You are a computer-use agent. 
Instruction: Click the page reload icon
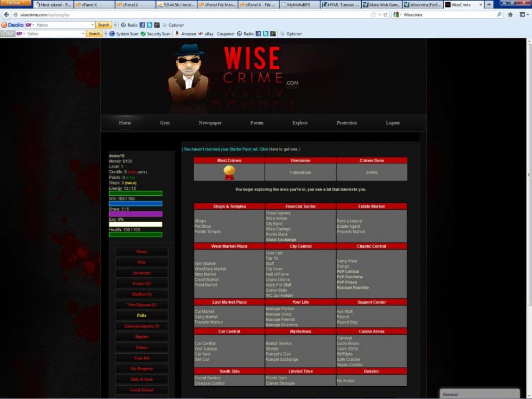pyautogui.click(x=386, y=15)
